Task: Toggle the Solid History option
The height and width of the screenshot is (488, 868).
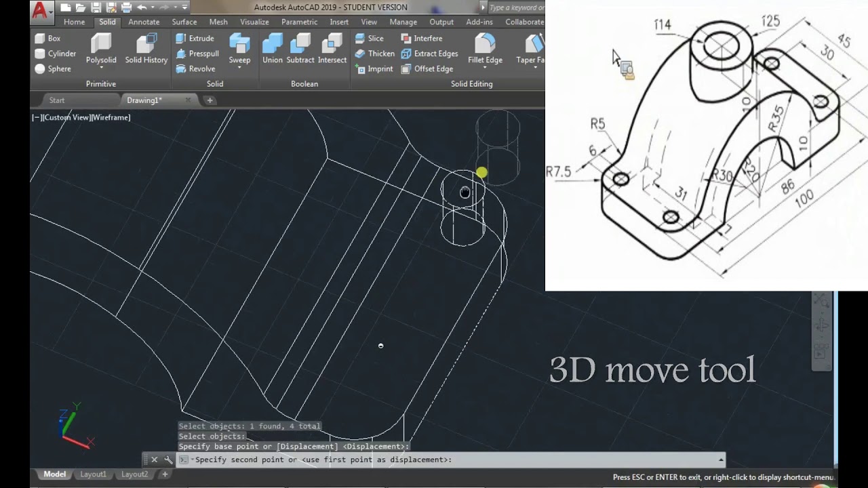Action: click(x=146, y=48)
